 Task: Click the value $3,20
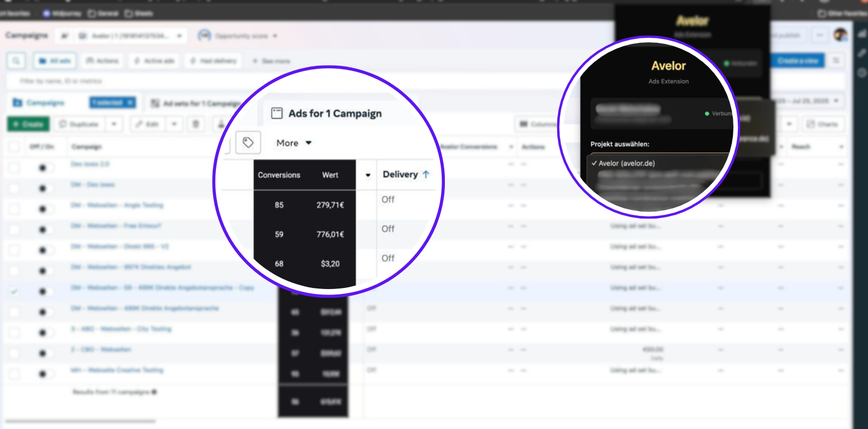click(330, 264)
